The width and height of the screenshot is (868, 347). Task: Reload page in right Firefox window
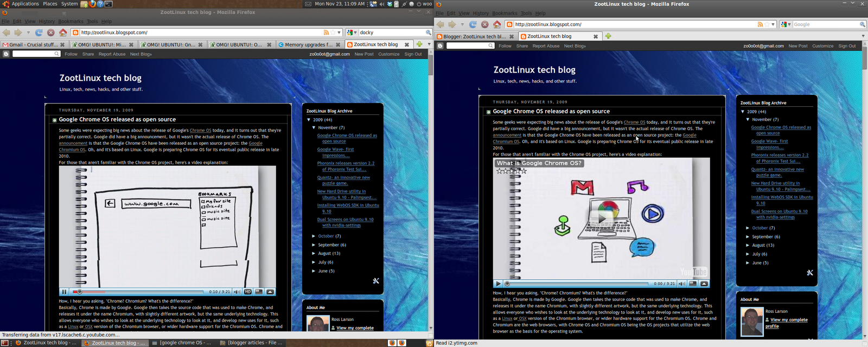(x=473, y=24)
